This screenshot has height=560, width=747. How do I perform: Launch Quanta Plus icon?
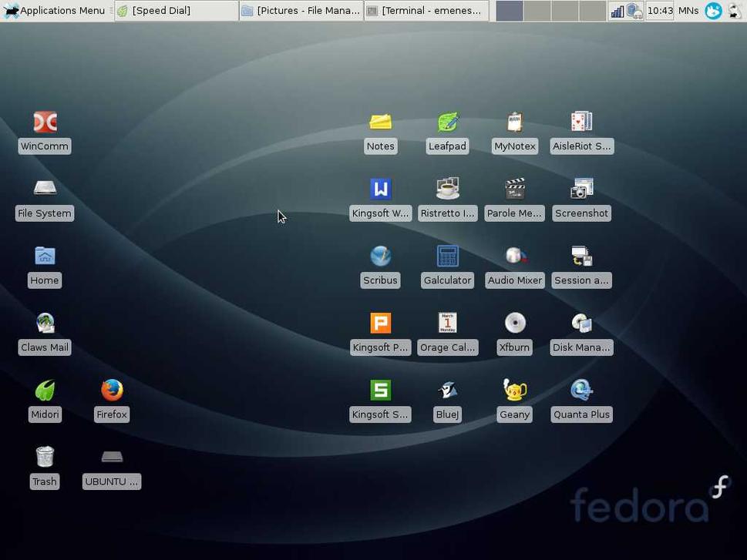coord(582,391)
